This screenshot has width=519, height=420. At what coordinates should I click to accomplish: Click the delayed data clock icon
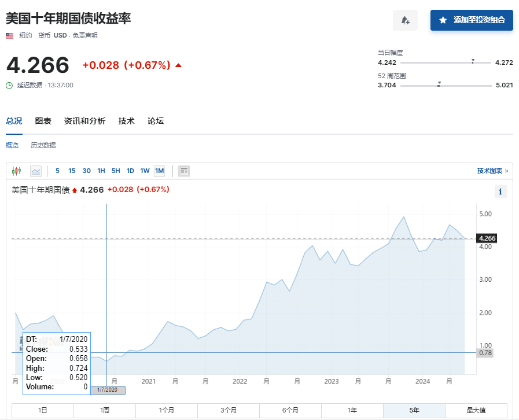(x=9, y=85)
